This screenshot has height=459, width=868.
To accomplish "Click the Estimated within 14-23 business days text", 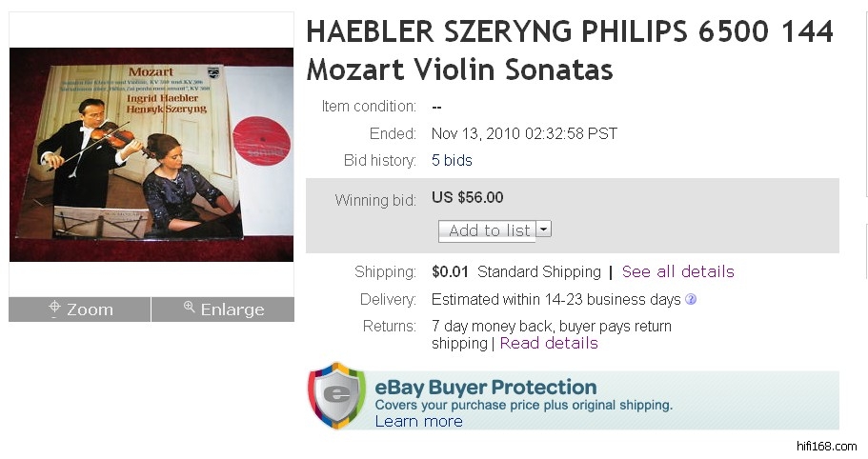I will 556,300.
